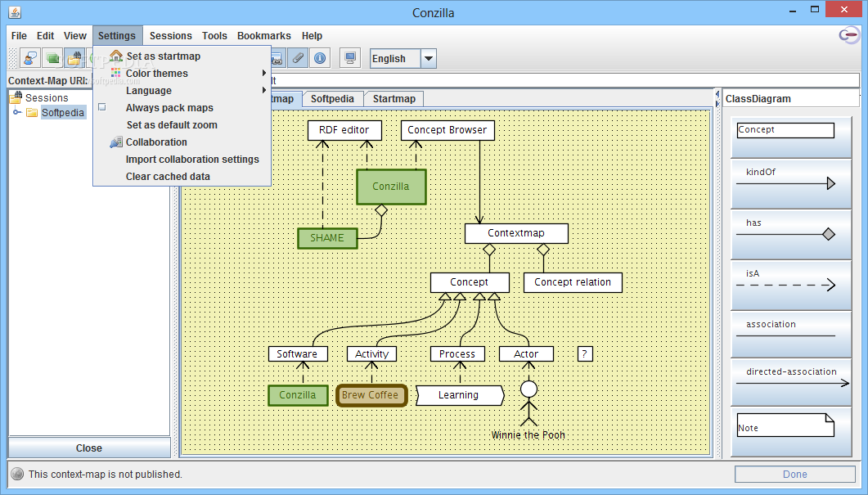Click the monitor screen toolbar icon

[350, 57]
